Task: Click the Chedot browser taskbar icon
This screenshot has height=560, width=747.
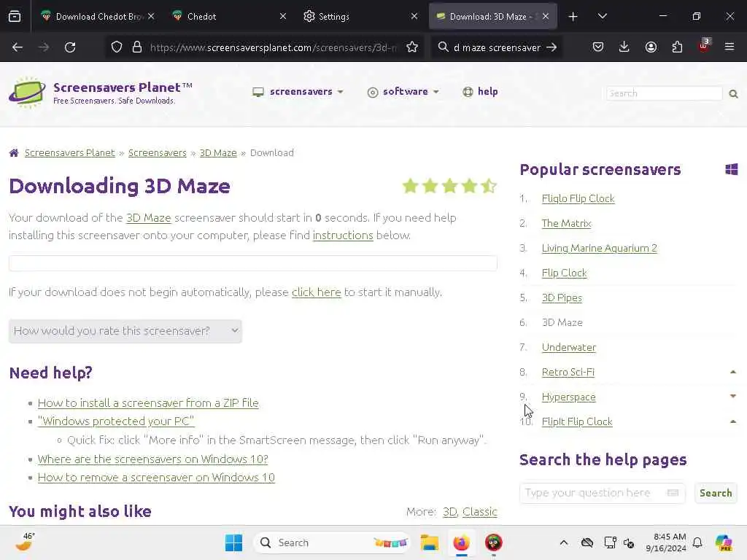Action: (x=494, y=542)
